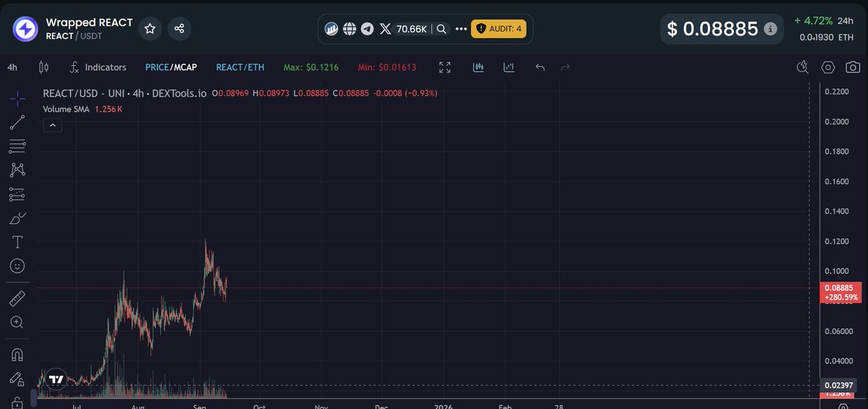
Task: Open the share button next to the star
Action: (x=179, y=29)
